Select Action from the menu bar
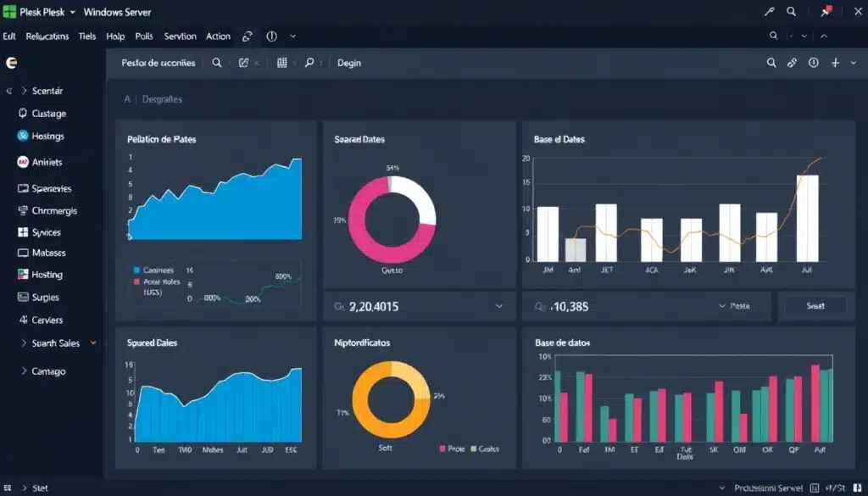 [x=218, y=36]
